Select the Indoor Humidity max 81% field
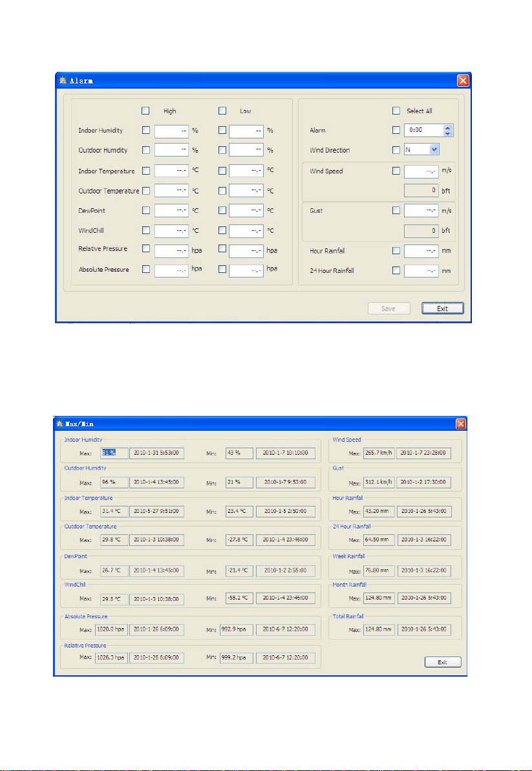This screenshot has width=532, height=771. coord(114,453)
